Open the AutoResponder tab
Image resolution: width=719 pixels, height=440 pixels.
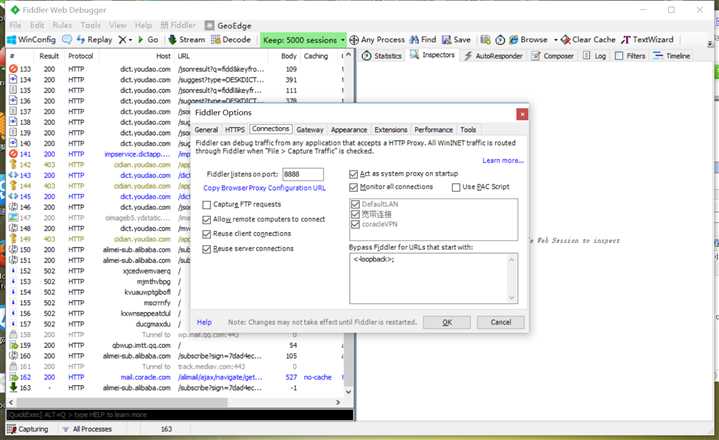point(493,56)
